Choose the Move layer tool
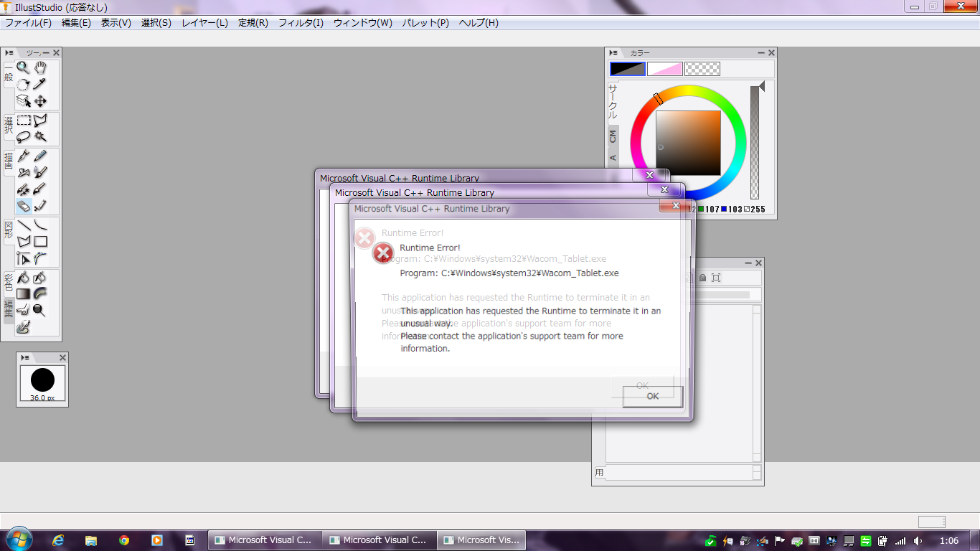The height and width of the screenshot is (551, 980). click(41, 101)
